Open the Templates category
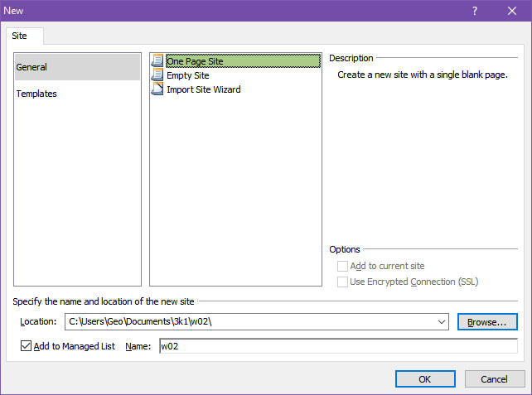Viewport: 532px width, 395px height. point(36,94)
